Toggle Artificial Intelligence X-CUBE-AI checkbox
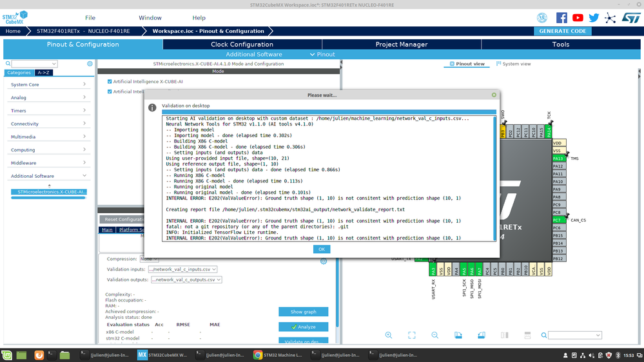The height and width of the screenshot is (362, 644). (110, 81)
